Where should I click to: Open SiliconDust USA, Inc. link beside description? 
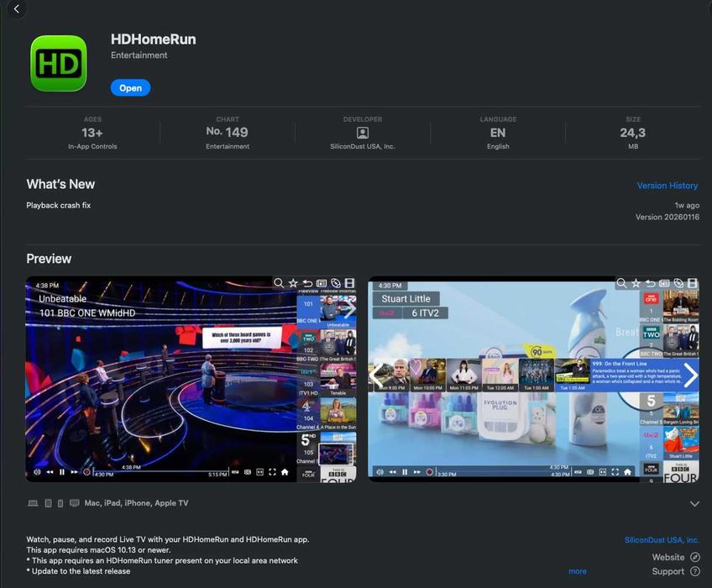pos(662,540)
